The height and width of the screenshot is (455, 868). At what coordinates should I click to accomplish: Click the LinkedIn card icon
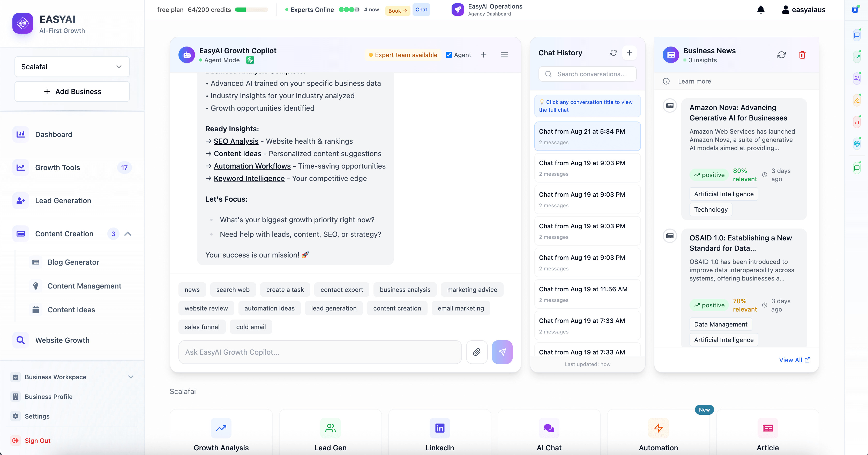click(x=440, y=428)
